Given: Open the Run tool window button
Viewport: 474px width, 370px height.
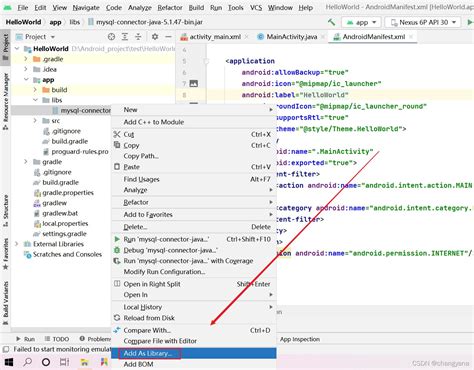Looking at the screenshot, I should coord(26,339).
